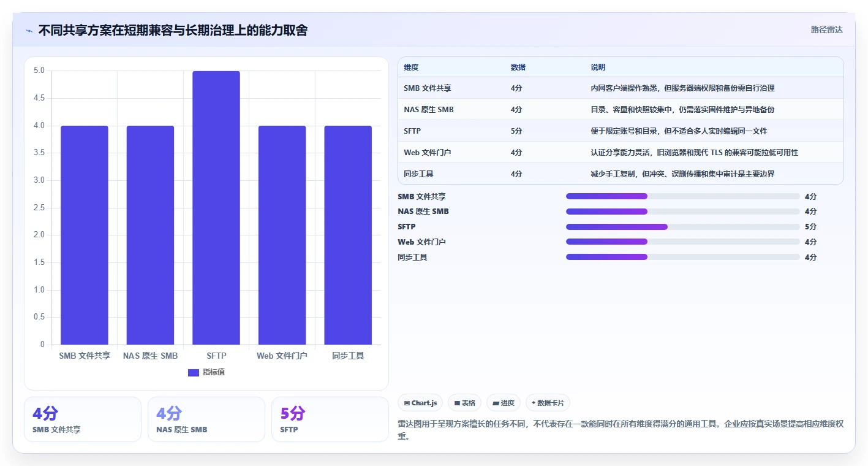Click the 5.0 y-axis label
The width and height of the screenshot is (868, 466).
point(39,71)
